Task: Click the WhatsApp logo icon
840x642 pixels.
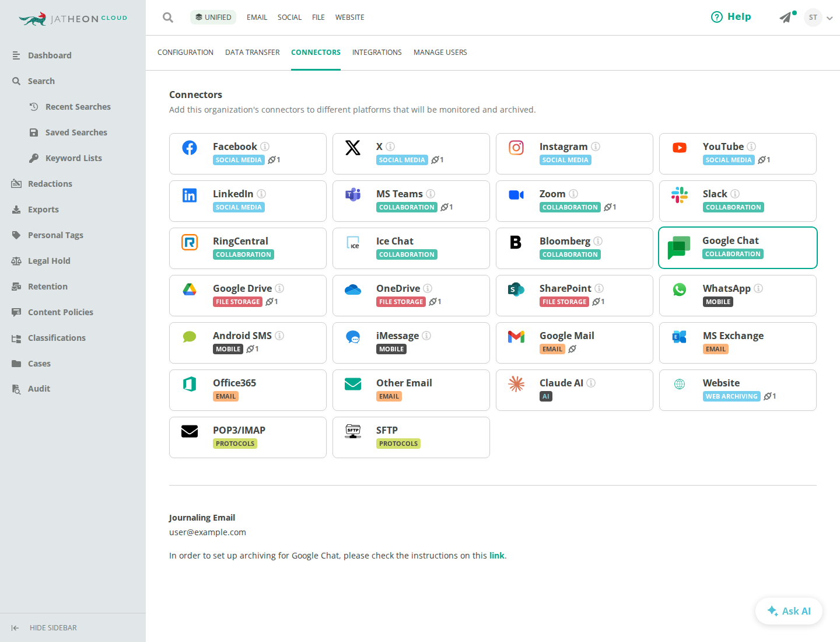Action: click(680, 289)
